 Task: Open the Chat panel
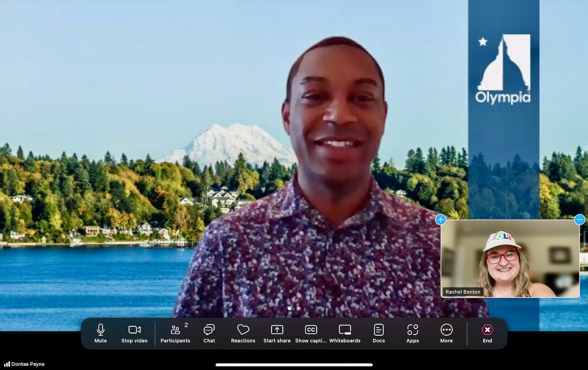point(209,334)
